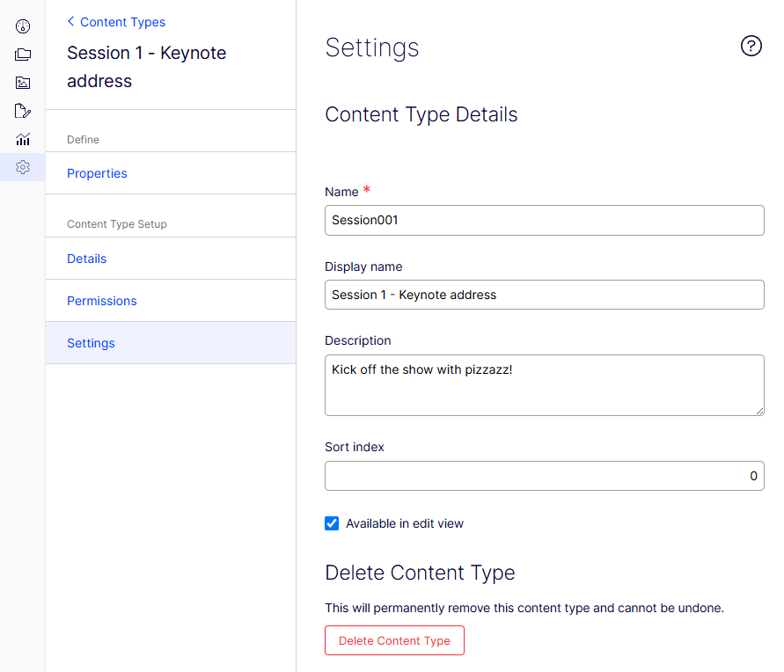Click into the Name field Session001

(545, 221)
